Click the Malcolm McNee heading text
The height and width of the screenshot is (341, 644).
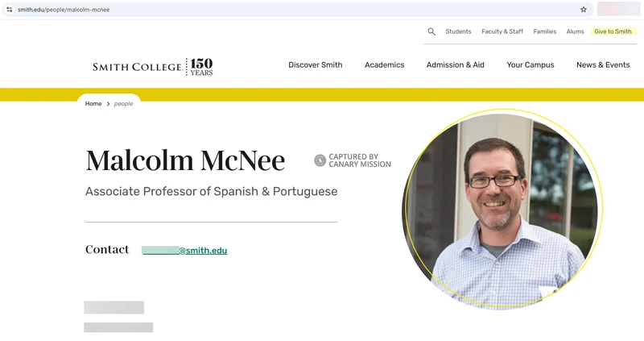click(x=185, y=160)
